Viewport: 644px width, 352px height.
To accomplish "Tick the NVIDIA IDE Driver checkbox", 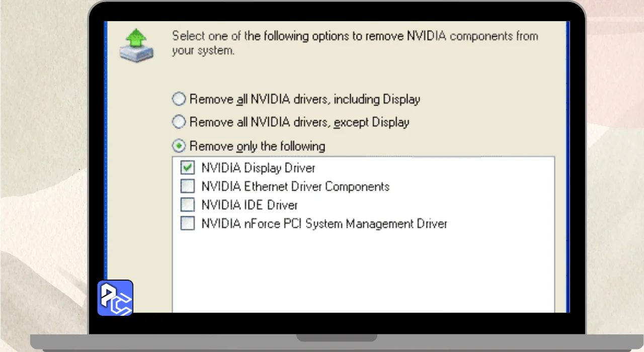I will [188, 205].
